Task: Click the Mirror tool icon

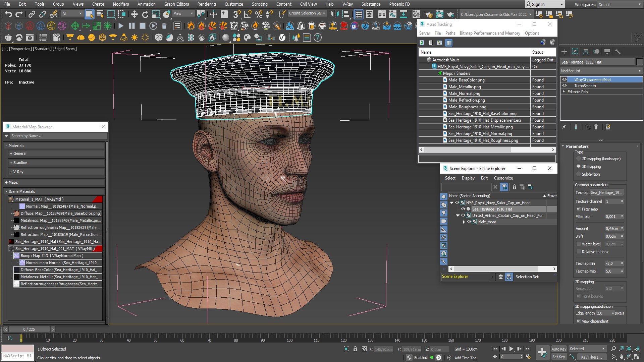Action: pyautogui.click(x=334, y=14)
